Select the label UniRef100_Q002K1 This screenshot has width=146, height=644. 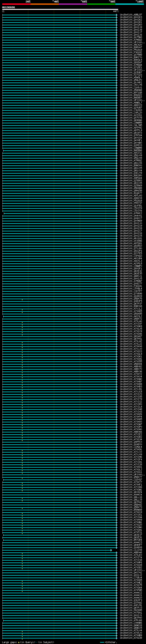pyautogui.click(x=131, y=22)
